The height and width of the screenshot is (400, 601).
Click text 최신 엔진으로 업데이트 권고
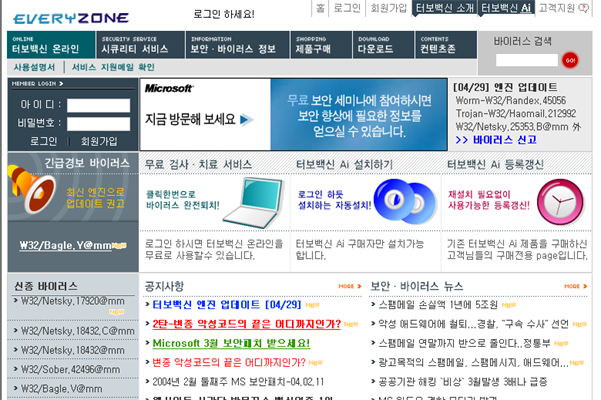pyautogui.click(x=95, y=198)
